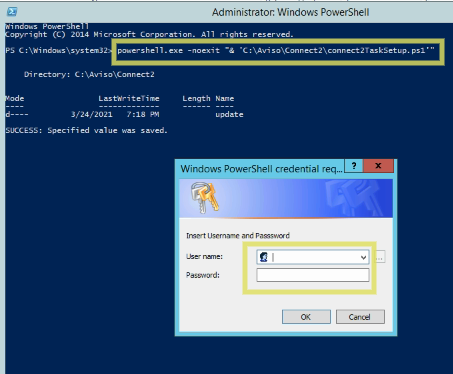This screenshot has width=453, height=374.
Task: Click the browse ellipsis button beside User name
Action: coord(380,257)
